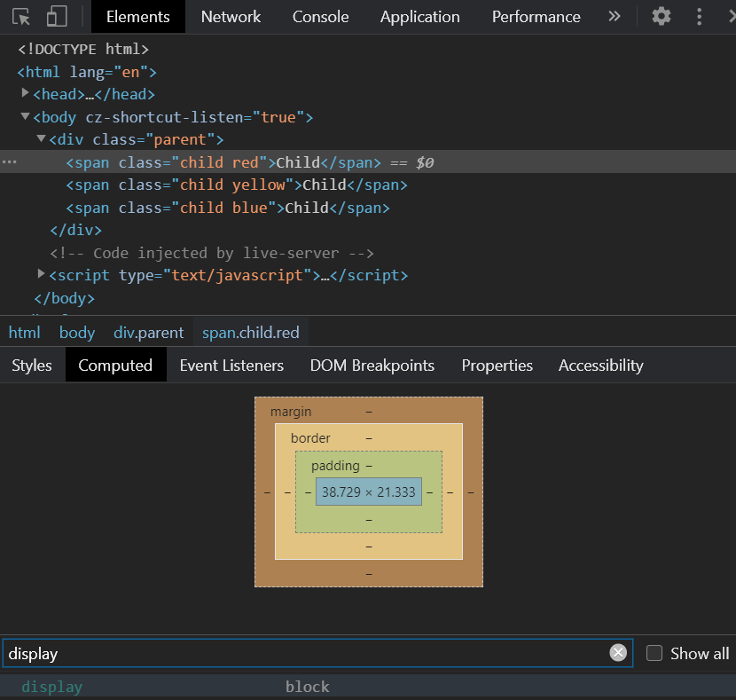
Task: Click the ellipsis beside the selected span row
Action: point(9,162)
